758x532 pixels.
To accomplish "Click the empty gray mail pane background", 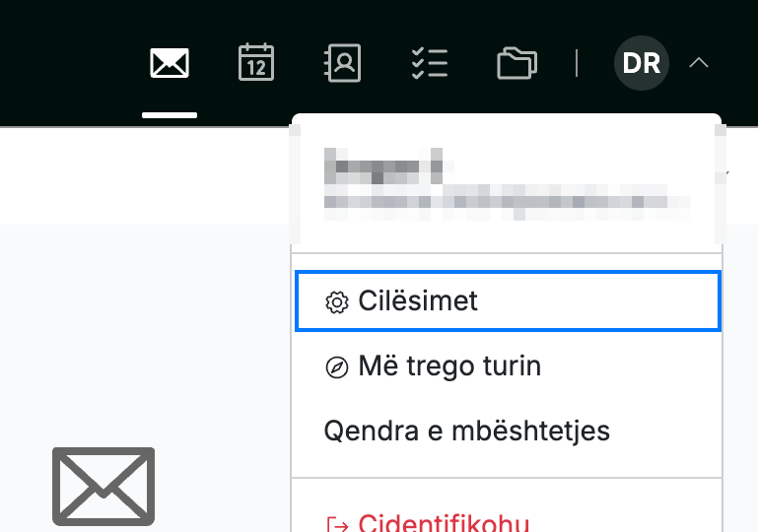I will [145, 338].
